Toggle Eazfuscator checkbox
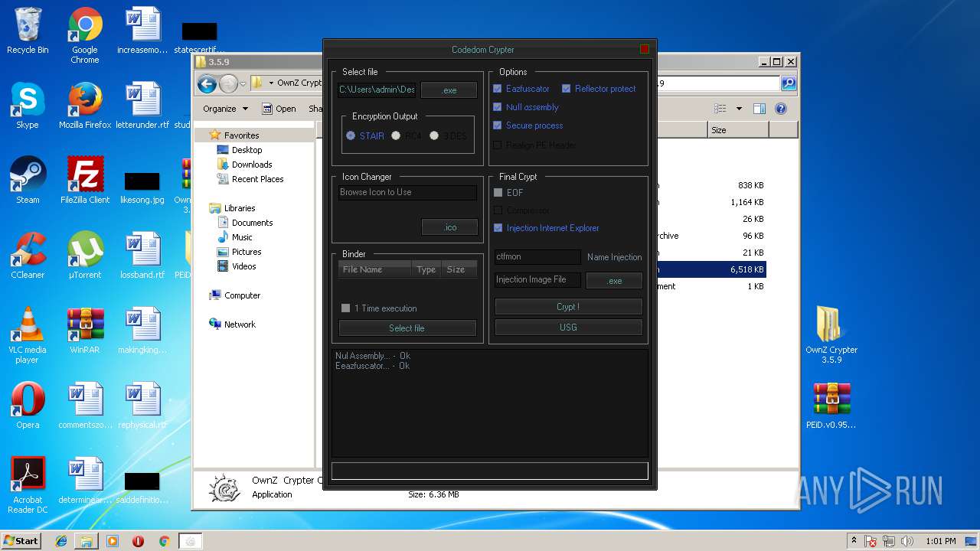980x551 pixels. (x=498, y=89)
